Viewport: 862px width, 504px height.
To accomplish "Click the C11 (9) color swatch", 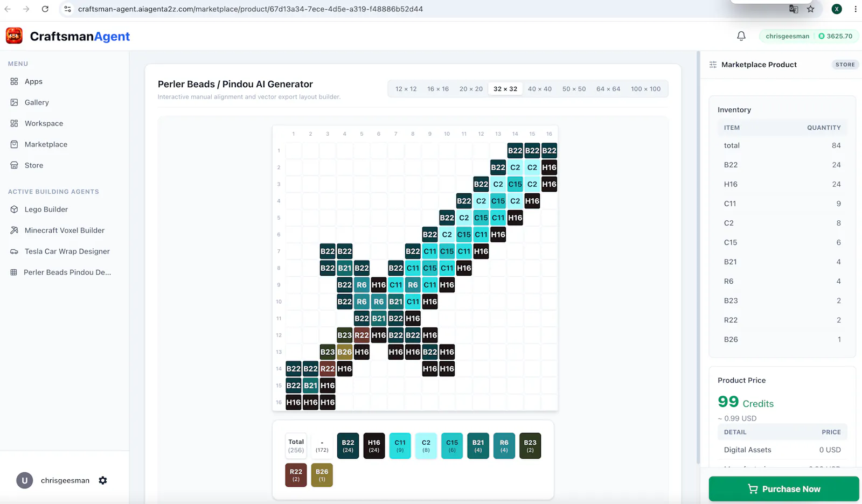I will [x=400, y=446].
